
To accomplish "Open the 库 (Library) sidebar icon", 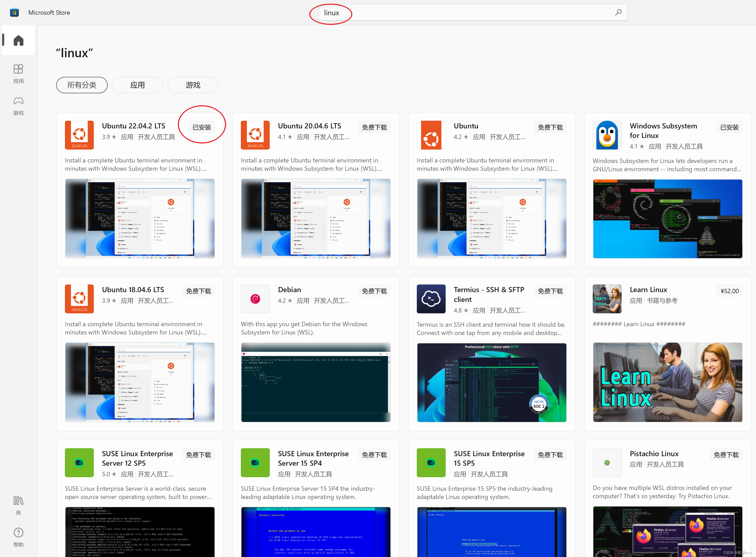I will pyautogui.click(x=19, y=505).
